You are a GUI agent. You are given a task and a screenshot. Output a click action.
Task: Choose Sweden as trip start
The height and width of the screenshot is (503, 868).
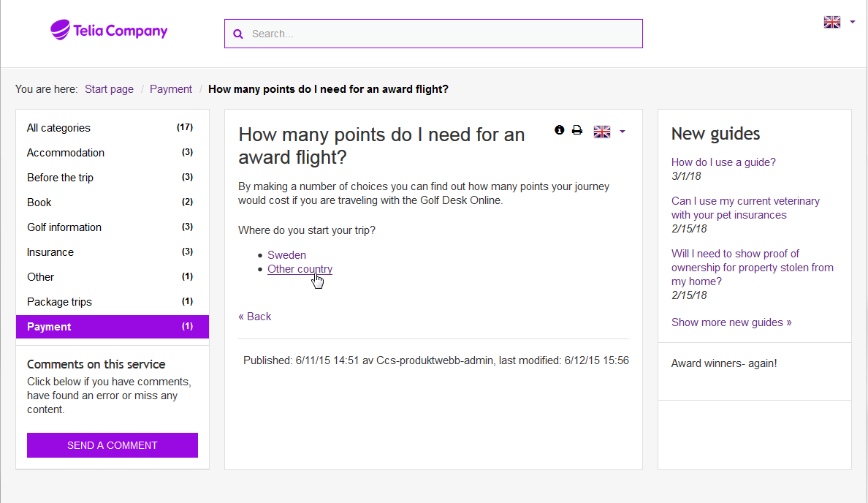click(286, 255)
